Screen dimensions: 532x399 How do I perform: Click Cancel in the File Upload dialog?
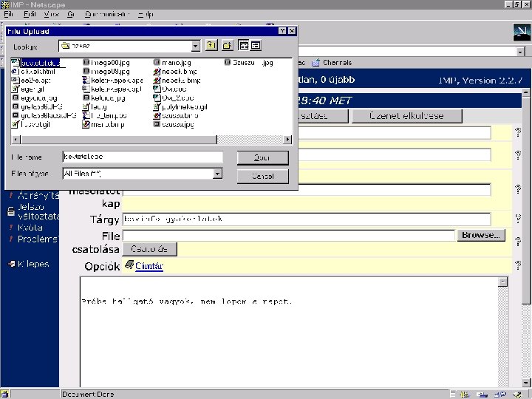pyautogui.click(x=262, y=176)
